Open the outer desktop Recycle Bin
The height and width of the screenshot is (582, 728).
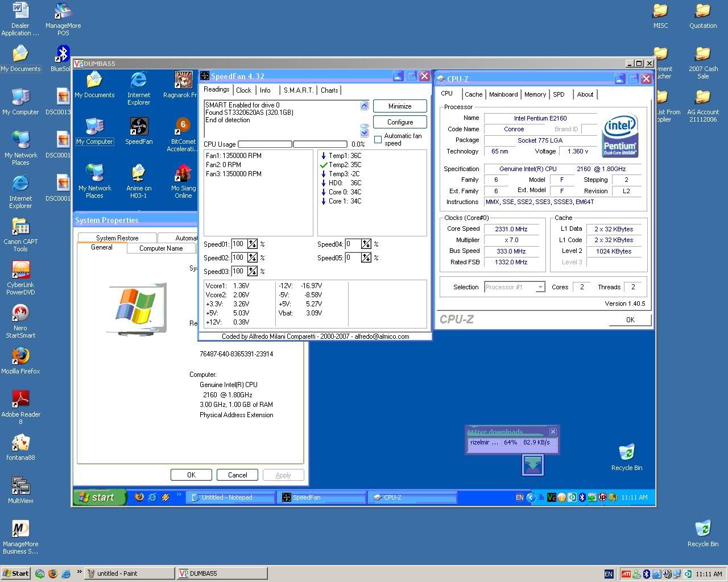pyautogui.click(x=702, y=530)
